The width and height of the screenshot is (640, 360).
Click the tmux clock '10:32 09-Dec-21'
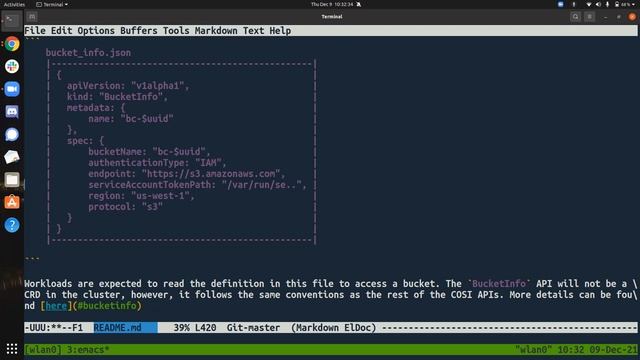point(598,350)
